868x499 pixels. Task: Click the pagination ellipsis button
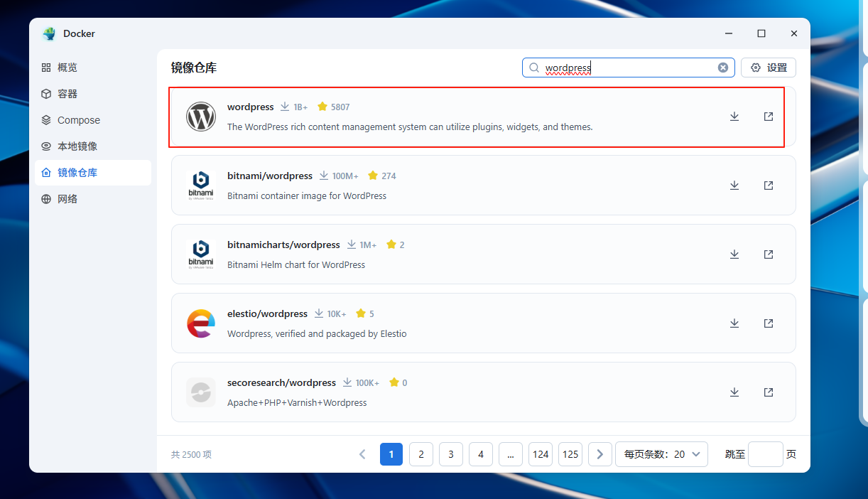[511, 454]
